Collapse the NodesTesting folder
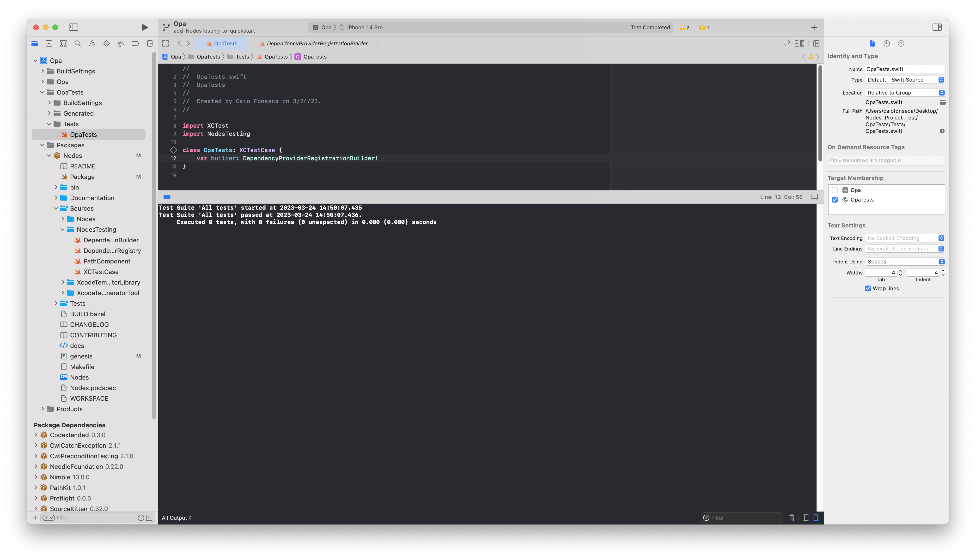This screenshot has height=560, width=976. [62, 230]
